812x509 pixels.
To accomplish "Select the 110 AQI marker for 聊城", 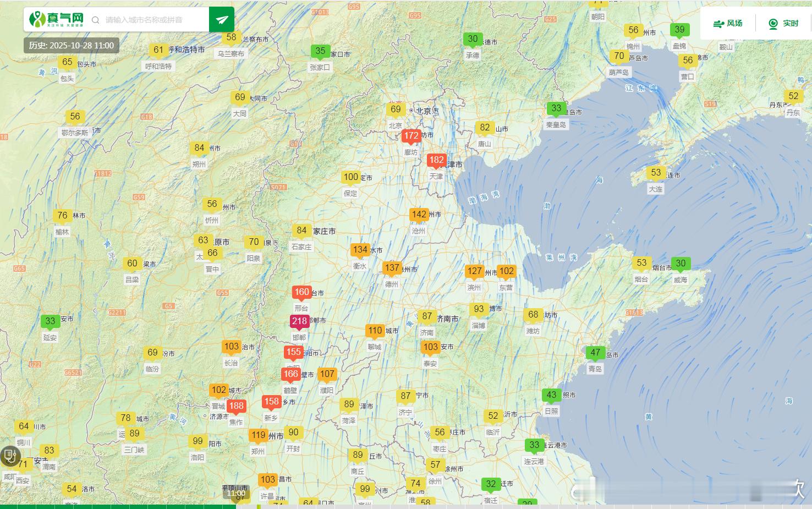I will click(x=375, y=331).
